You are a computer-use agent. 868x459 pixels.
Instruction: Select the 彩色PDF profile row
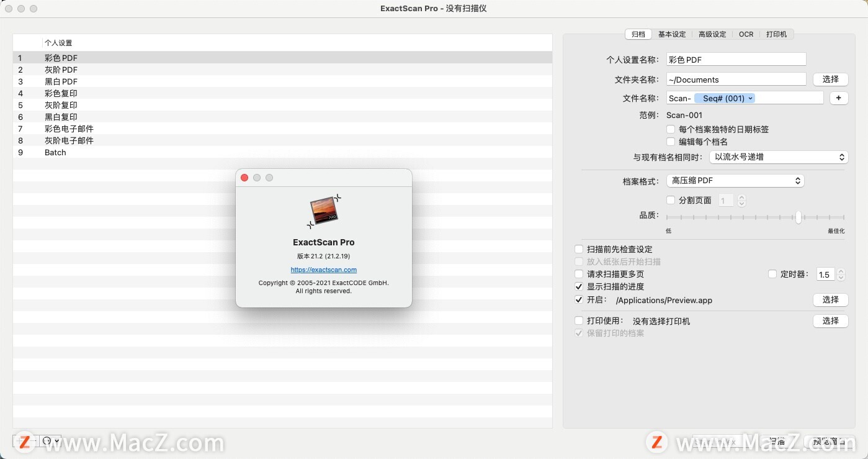point(282,58)
